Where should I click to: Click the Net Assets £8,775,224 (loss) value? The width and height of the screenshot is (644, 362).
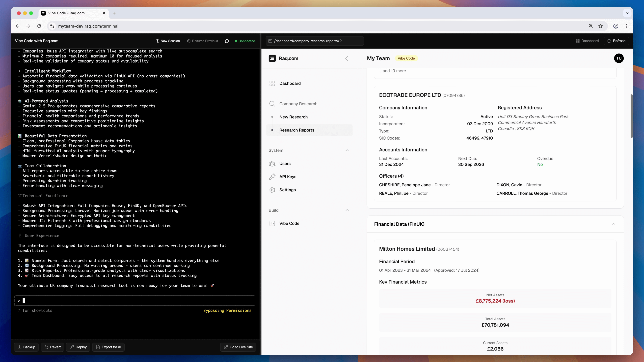coord(495,301)
